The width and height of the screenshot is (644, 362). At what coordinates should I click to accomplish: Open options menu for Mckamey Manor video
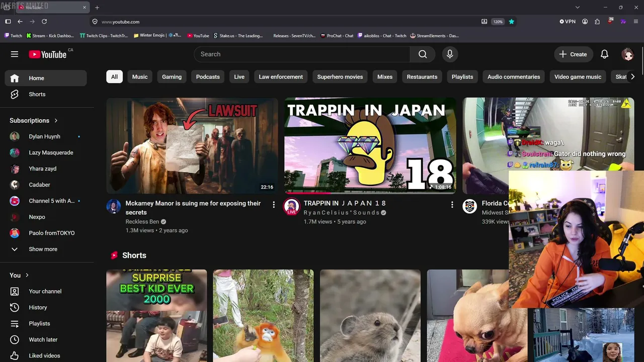coord(274,205)
